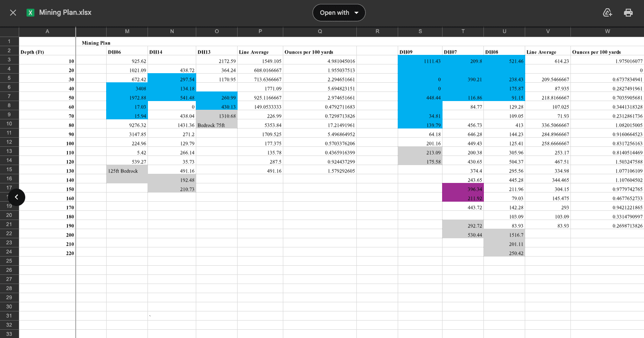Select cell with value 9276.32
This screenshot has height=338, width=644.
coord(127,125)
